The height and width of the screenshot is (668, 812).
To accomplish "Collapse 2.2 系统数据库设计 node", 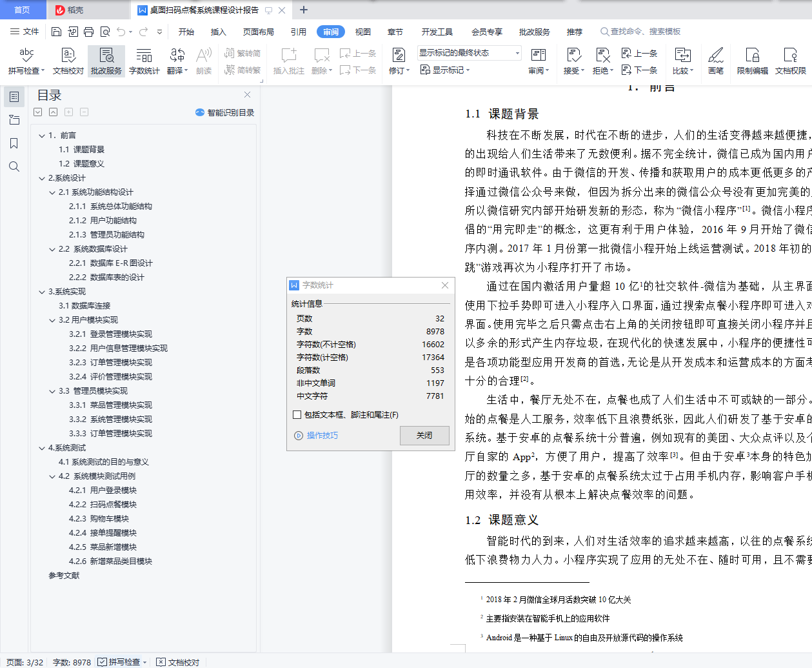I will (x=52, y=249).
